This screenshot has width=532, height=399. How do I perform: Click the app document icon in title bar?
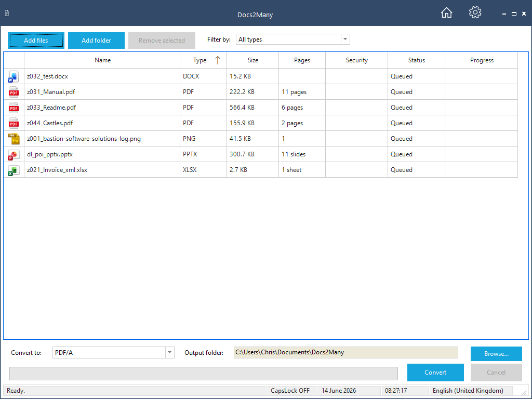point(7,13)
